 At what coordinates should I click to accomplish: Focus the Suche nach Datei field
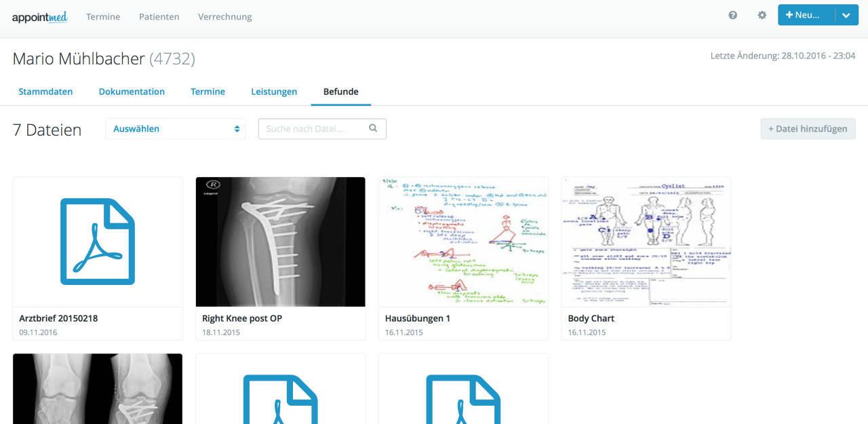pyautogui.click(x=322, y=129)
